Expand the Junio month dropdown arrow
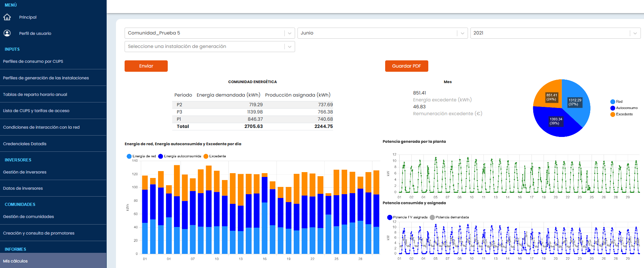 tap(462, 33)
